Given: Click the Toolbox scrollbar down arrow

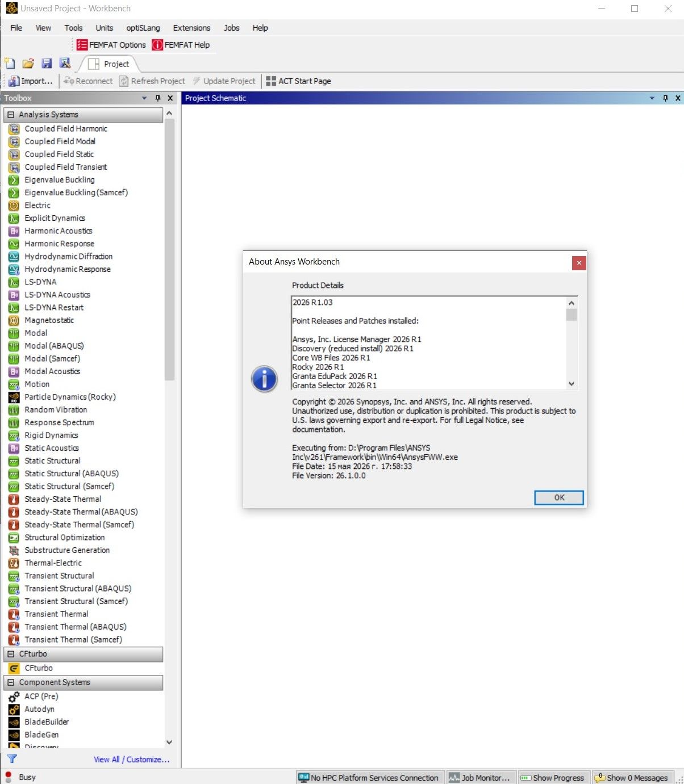Looking at the screenshot, I should pyautogui.click(x=169, y=742).
